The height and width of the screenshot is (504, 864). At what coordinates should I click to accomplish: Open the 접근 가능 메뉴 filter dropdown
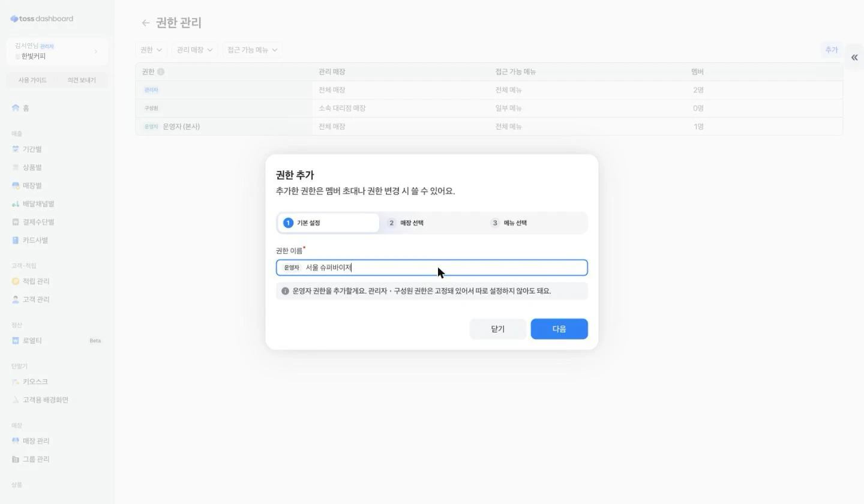click(252, 50)
